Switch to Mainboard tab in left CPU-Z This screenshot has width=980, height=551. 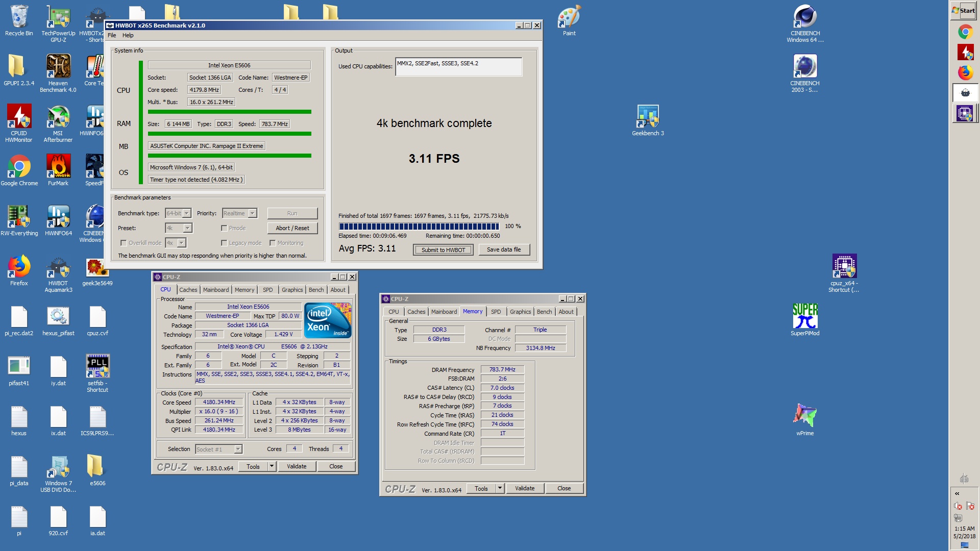(216, 290)
